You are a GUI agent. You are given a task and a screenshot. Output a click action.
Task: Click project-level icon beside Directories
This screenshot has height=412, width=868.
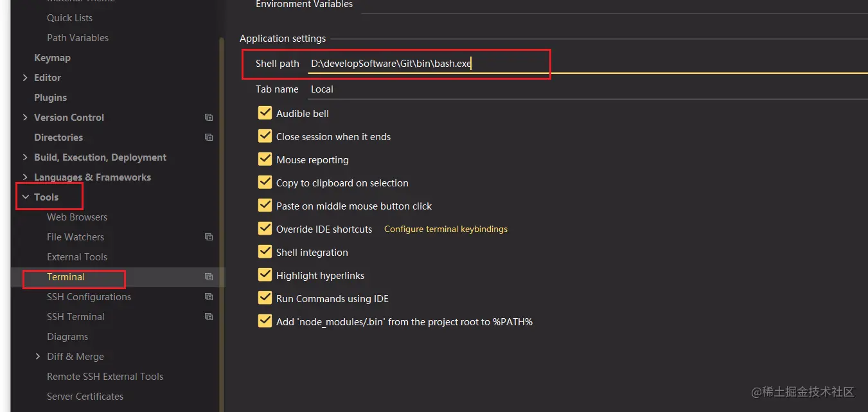209,138
